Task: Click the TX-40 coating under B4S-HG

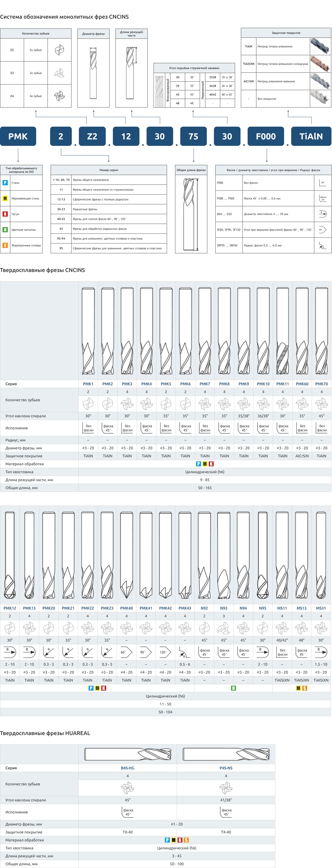Action: coord(128,832)
